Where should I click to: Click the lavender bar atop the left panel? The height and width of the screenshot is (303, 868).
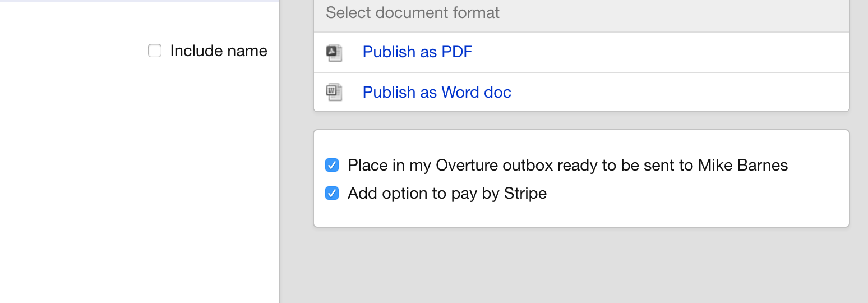pos(139,1)
